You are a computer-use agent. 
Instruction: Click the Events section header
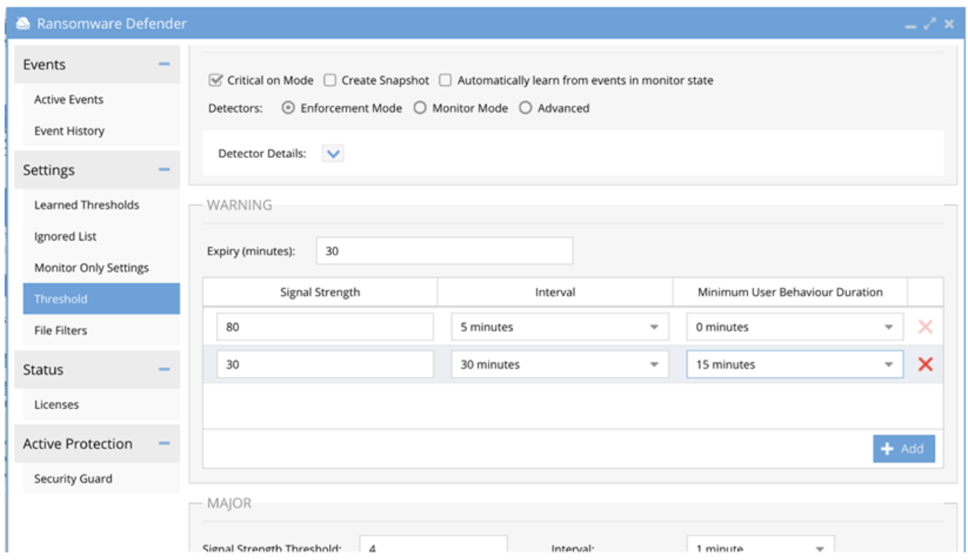point(97,65)
